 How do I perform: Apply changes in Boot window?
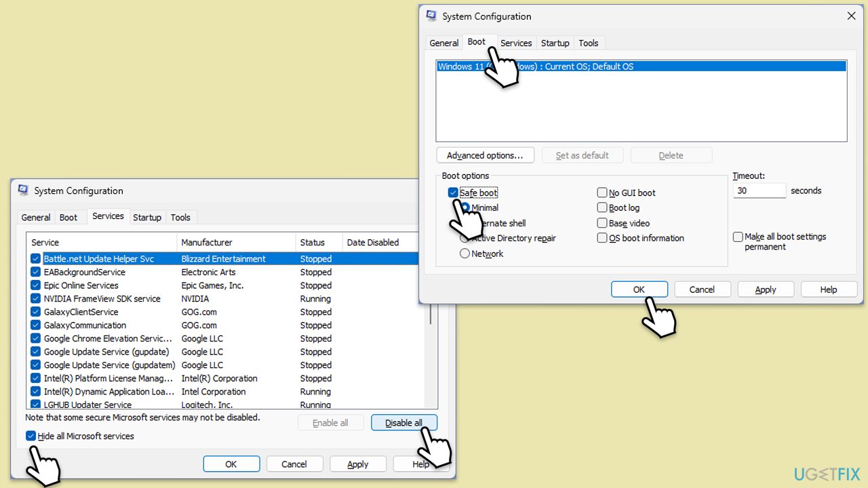pyautogui.click(x=766, y=289)
